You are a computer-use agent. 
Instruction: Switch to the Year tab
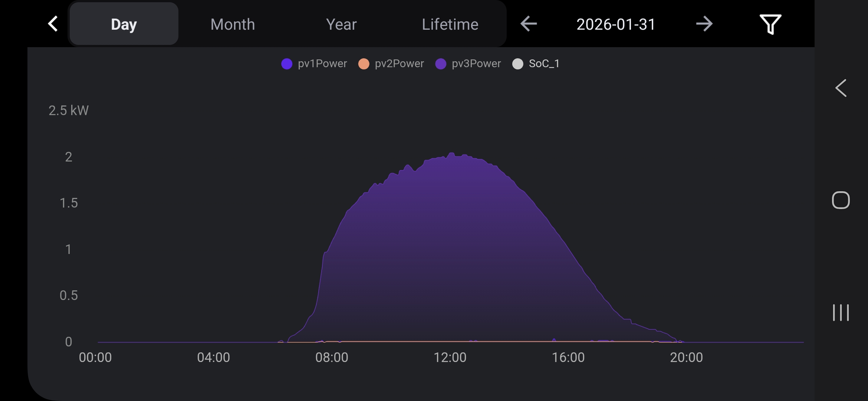(x=341, y=24)
